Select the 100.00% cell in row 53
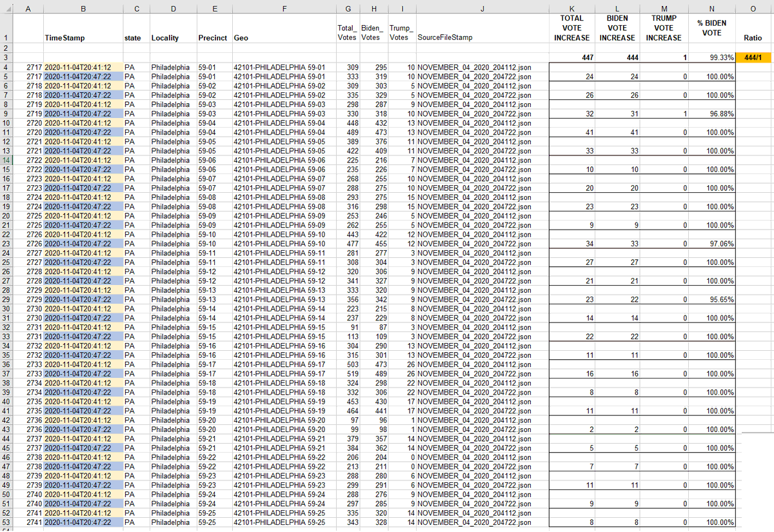Screen dimensions: 774x532 click(711, 522)
